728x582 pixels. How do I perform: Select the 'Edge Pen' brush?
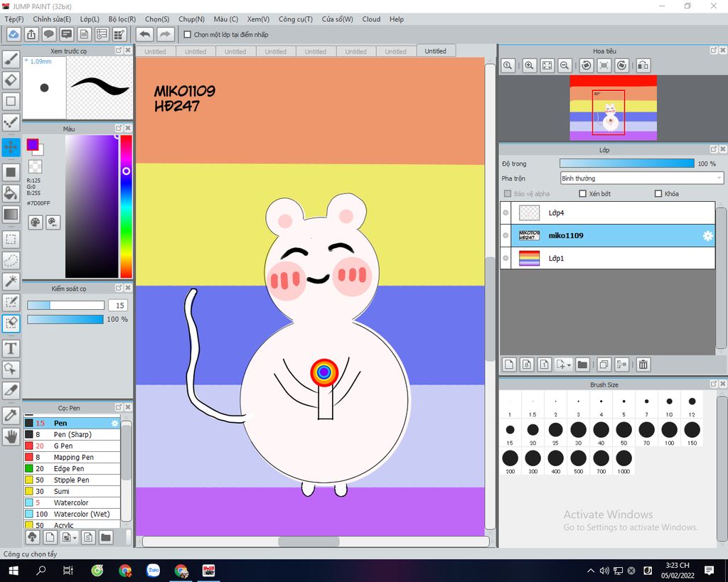[x=72, y=469]
